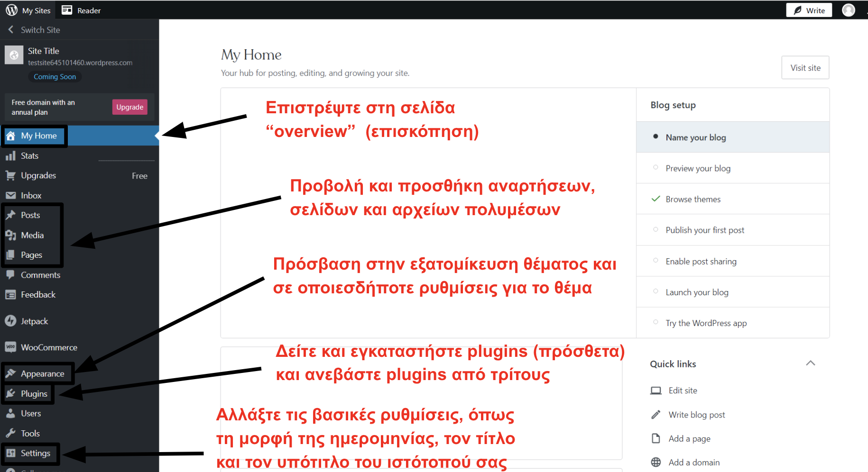Click the My Home house icon
The height and width of the screenshot is (472, 868).
coord(10,136)
